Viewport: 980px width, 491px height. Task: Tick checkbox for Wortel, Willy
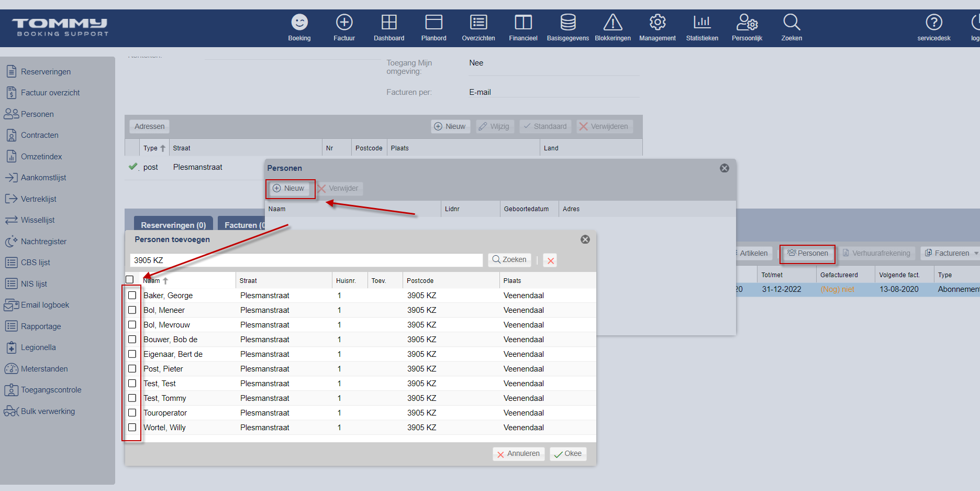point(132,428)
